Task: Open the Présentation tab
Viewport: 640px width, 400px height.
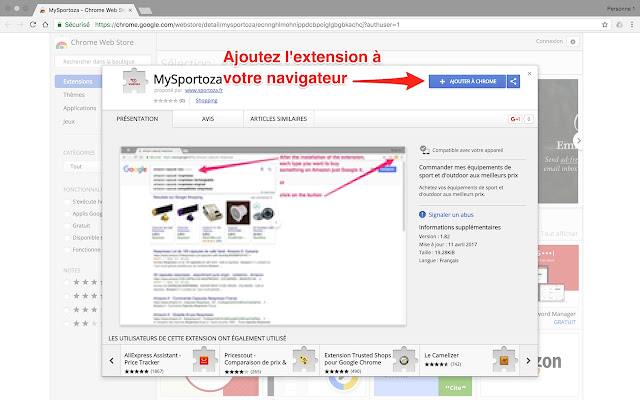Action: tap(137, 119)
